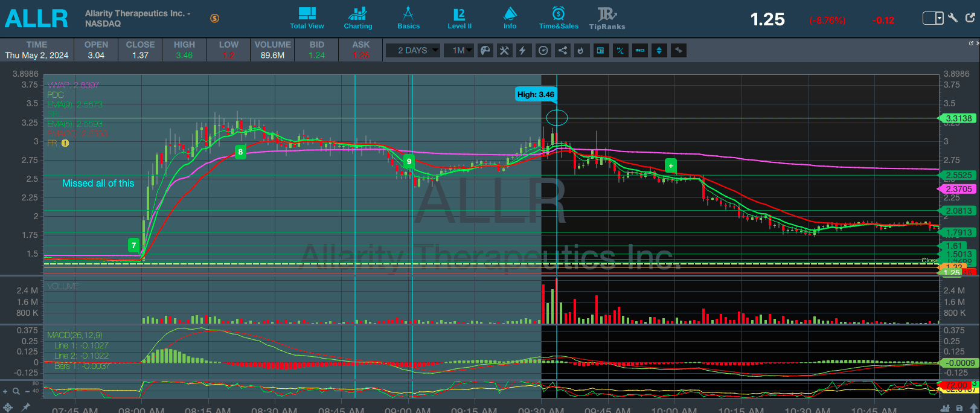Screen dimensions: 980x413
Task: Open the TipRanks link
Action: point(607,18)
